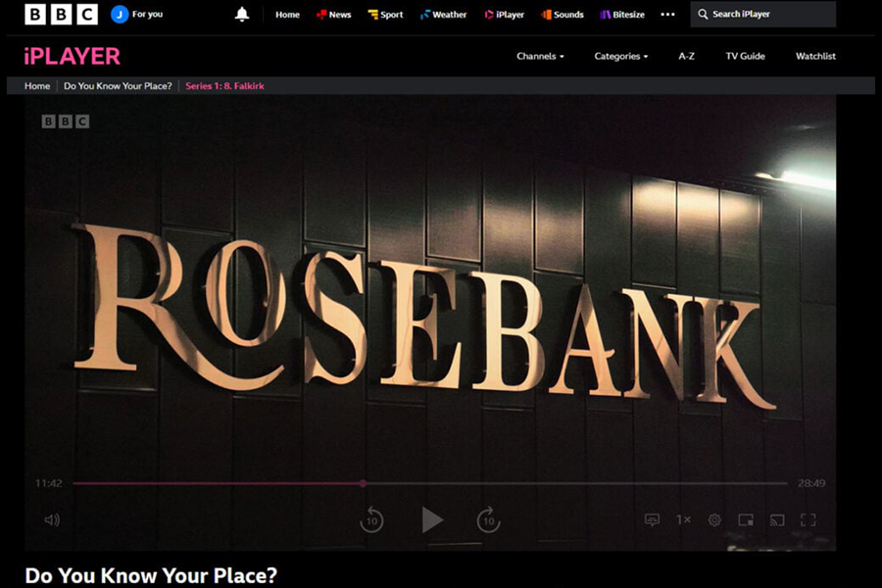Open BBC Sounds

pos(562,15)
